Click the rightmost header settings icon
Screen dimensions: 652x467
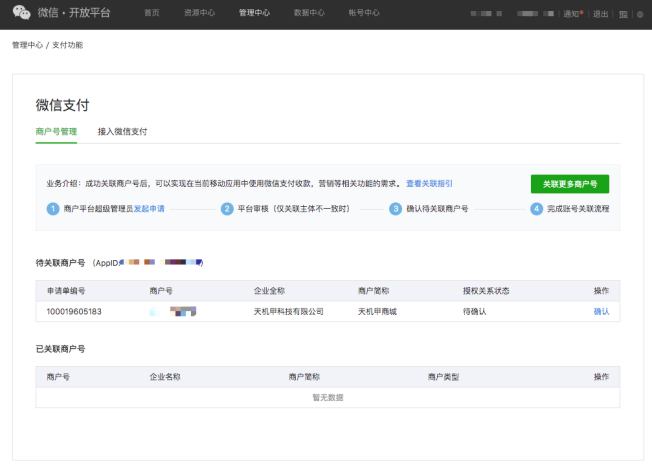click(x=640, y=14)
